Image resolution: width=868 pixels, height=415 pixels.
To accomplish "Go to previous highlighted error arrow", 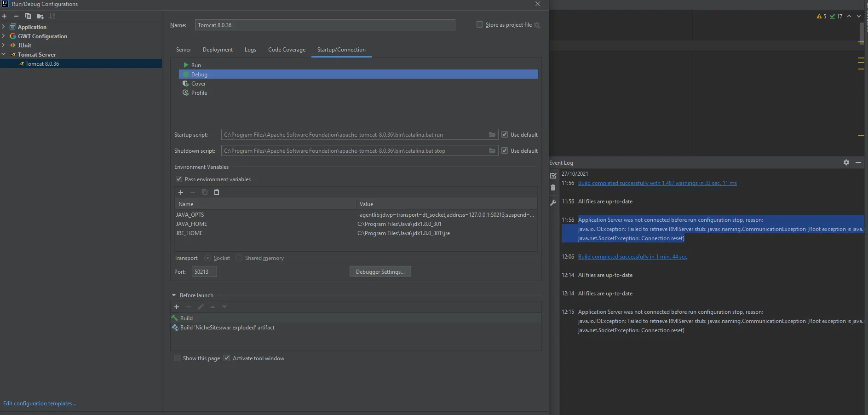I will pos(849,16).
